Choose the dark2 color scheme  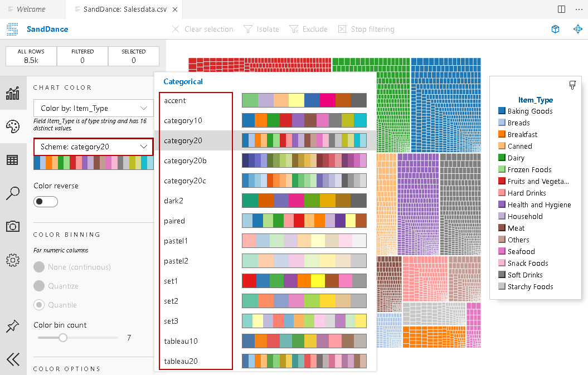(265, 201)
